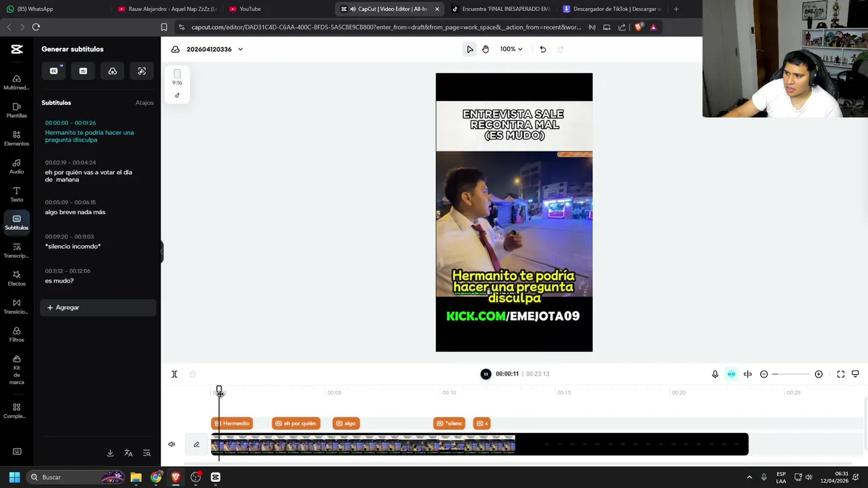
Task: Bookmark this page in the address bar
Action: pos(163,27)
